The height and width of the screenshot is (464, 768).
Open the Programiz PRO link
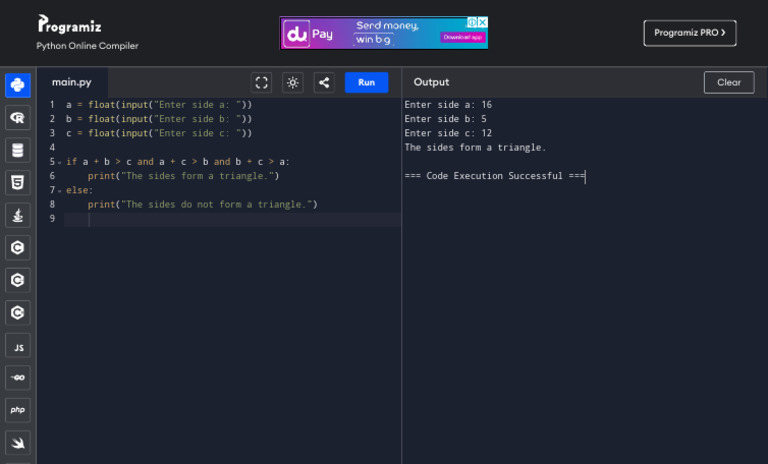pyautogui.click(x=689, y=33)
